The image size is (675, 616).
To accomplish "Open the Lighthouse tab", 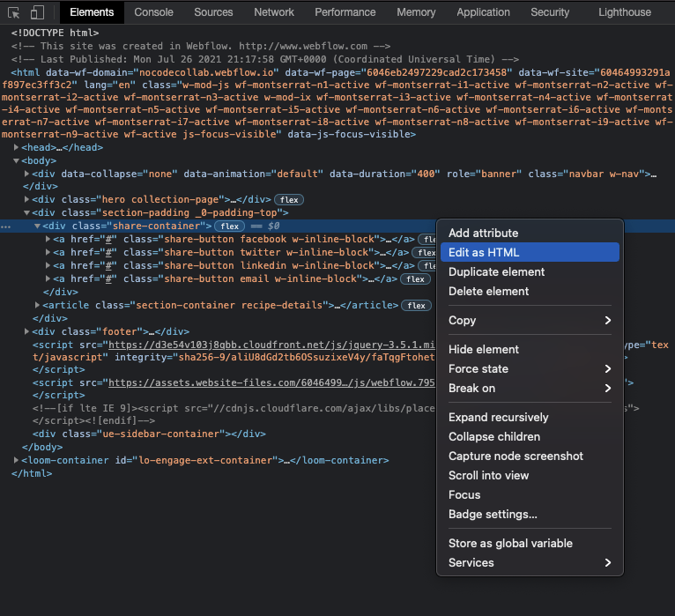I will (625, 12).
